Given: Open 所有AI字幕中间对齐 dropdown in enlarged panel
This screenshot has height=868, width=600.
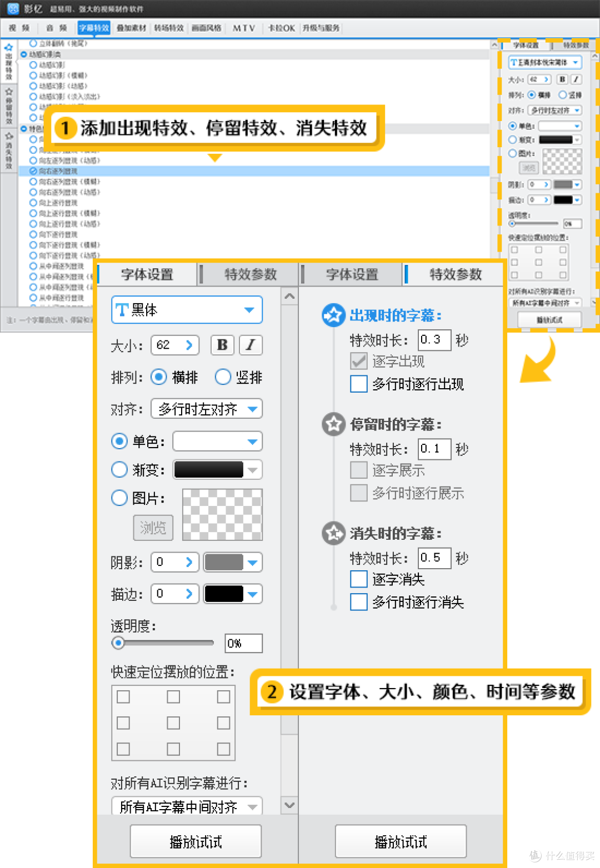Looking at the screenshot, I should coord(187,806).
